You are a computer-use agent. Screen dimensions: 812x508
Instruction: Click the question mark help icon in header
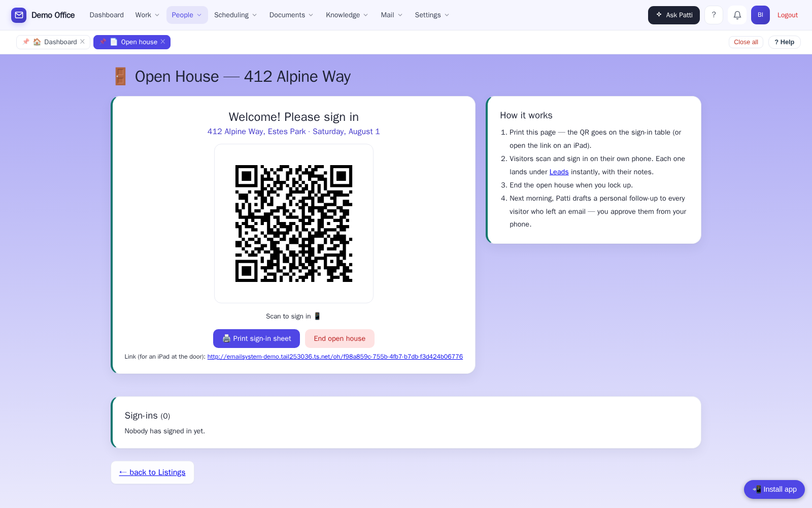tap(714, 15)
